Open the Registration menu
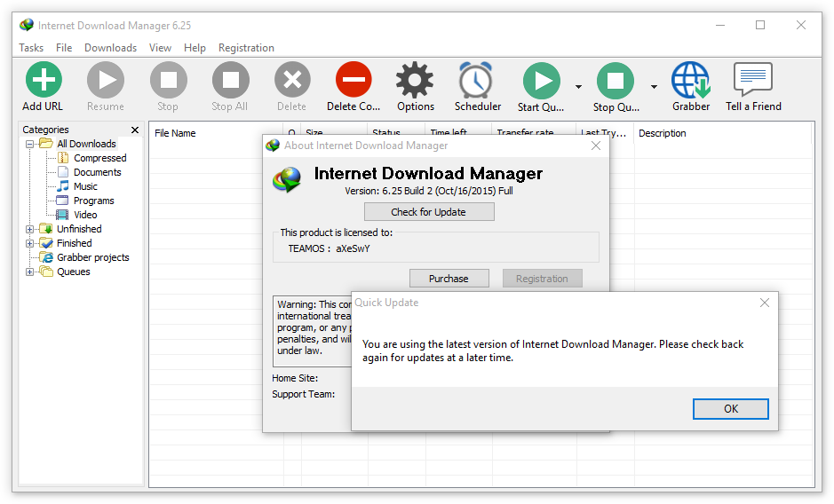 tap(246, 48)
